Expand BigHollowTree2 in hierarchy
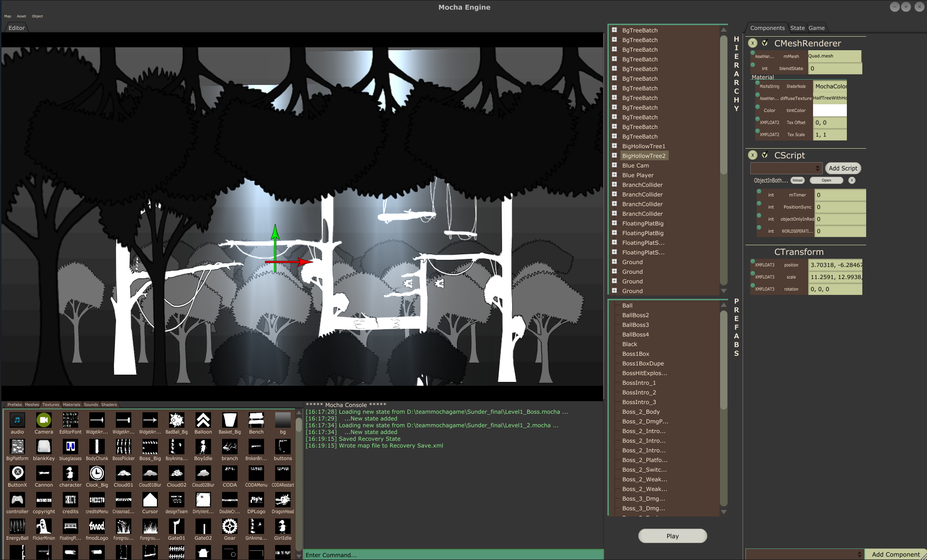927x560 pixels. pos(615,155)
